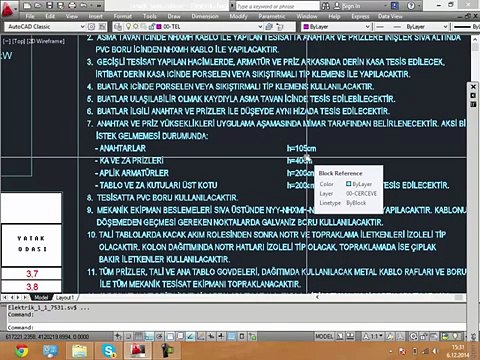
Task: Click the MODEL space button in status bar
Action: 324,337
